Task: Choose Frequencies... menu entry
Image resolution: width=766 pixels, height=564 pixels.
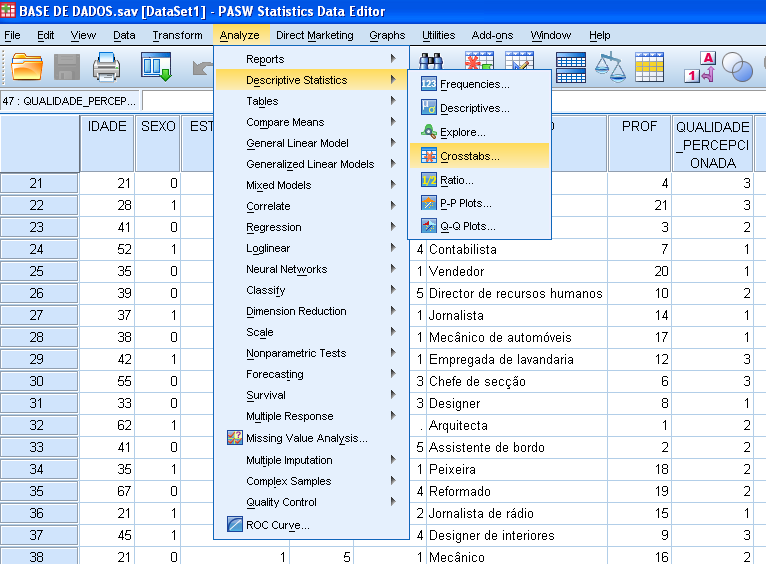Action: 480,84
